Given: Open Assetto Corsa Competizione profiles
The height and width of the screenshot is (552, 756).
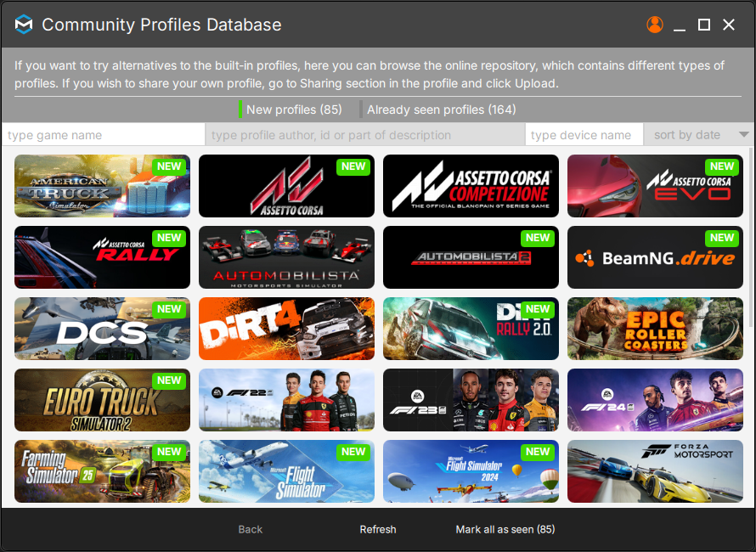Looking at the screenshot, I should [x=471, y=186].
